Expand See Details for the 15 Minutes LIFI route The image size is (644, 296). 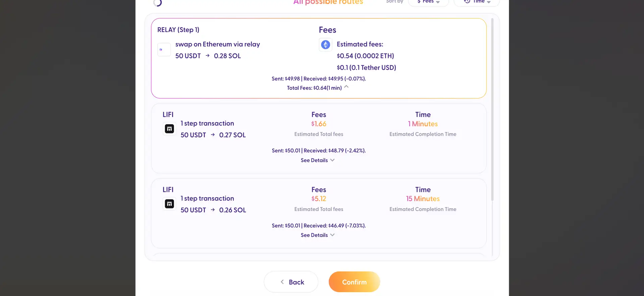318,235
